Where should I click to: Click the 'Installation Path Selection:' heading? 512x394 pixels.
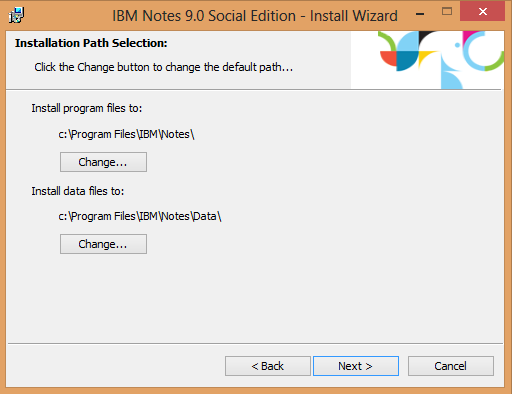pos(91,43)
